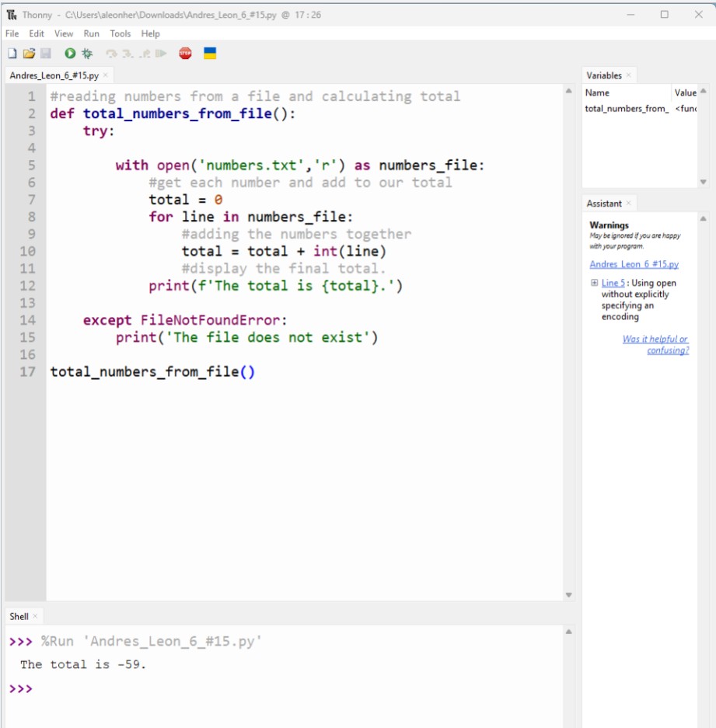This screenshot has width=716, height=728.
Task: Close the Variables panel tab
Action: [x=629, y=75]
